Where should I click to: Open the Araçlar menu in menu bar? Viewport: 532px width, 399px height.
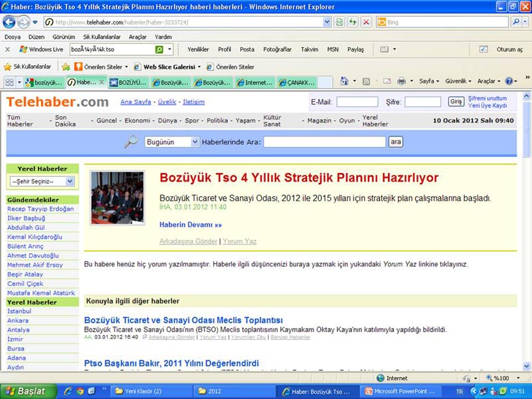[x=137, y=37]
